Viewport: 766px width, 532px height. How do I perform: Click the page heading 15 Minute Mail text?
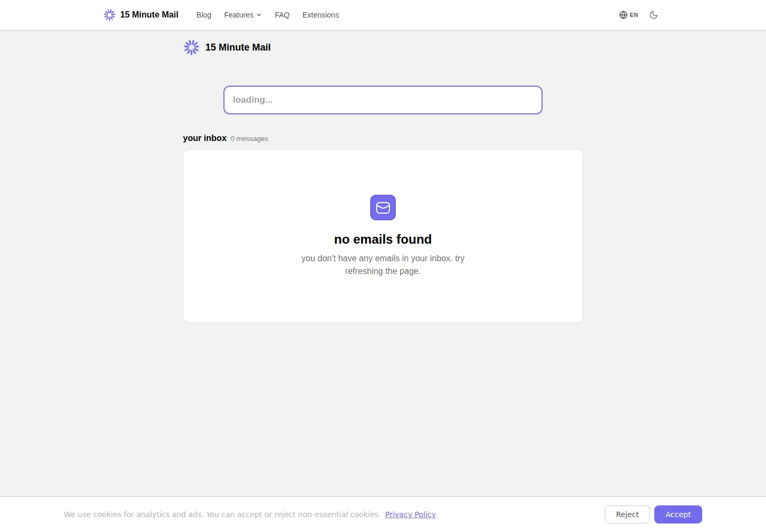tap(238, 47)
